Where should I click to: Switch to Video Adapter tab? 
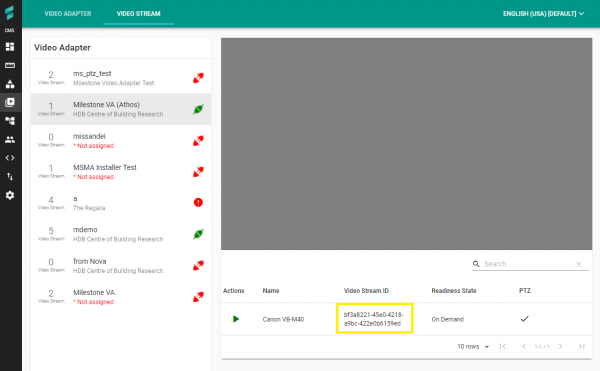(68, 14)
